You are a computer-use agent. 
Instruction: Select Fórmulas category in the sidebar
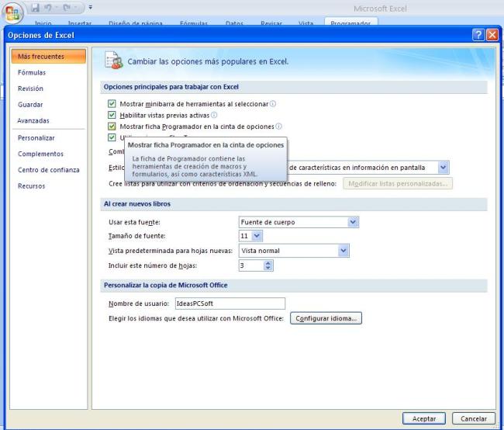(x=32, y=72)
